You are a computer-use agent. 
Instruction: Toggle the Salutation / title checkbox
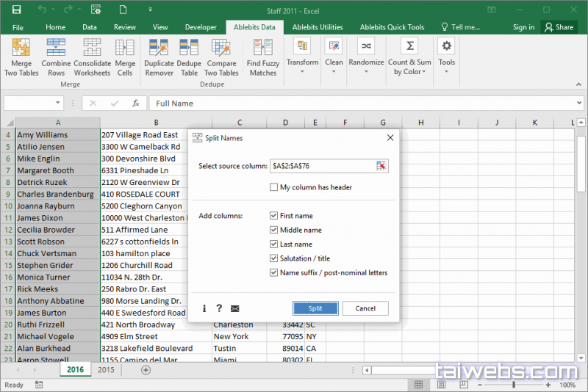274,258
